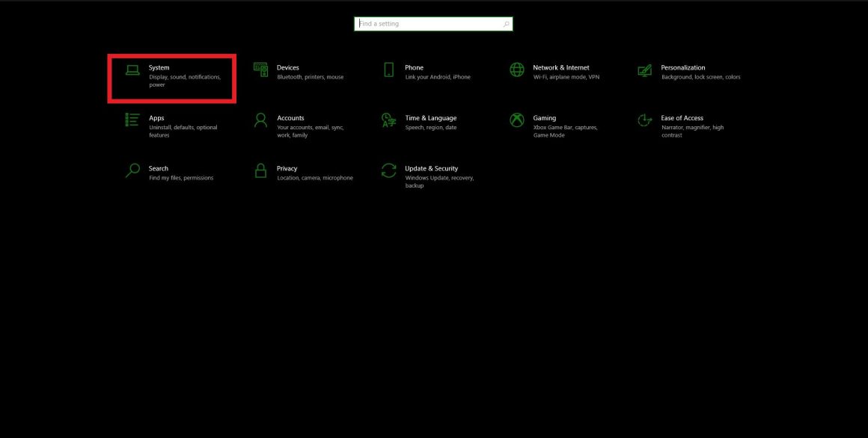Open the Accounts title
Viewport: 868px width, 438px height.
click(x=290, y=118)
